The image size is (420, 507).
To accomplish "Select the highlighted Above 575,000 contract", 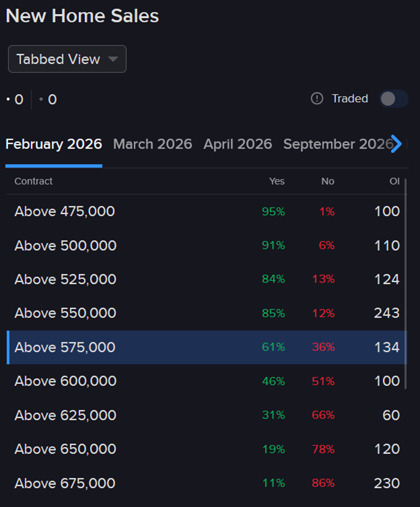I will click(207, 347).
